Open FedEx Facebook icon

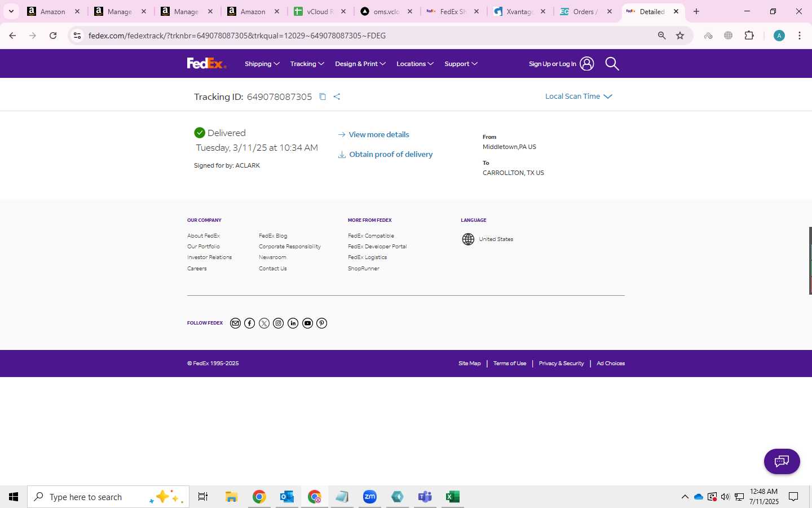point(250,323)
